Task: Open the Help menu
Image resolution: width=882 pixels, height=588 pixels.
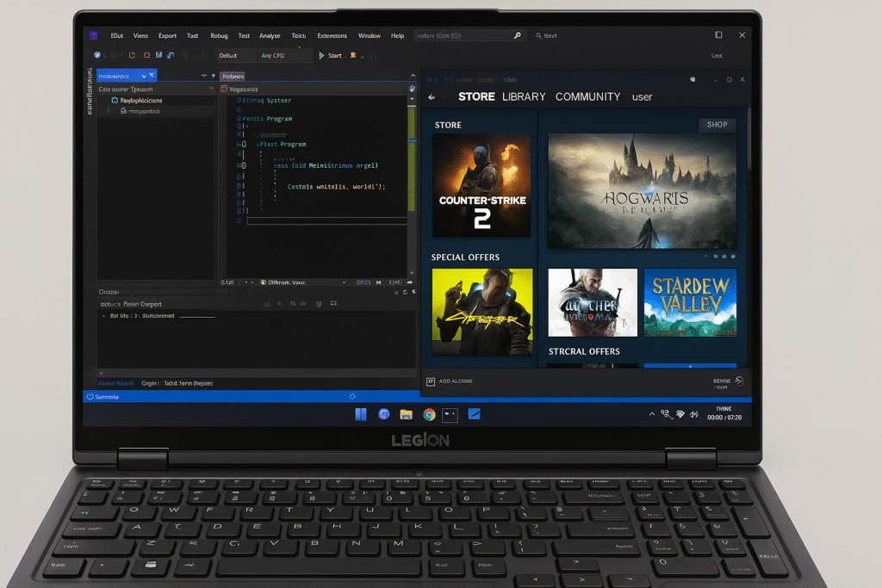Action: 397,35
